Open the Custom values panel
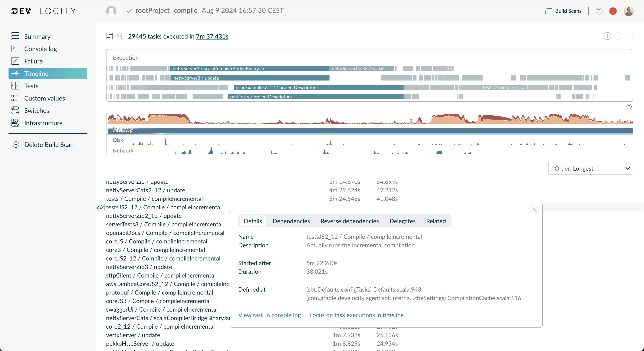644x351 pixels. (x=45, y=98)
